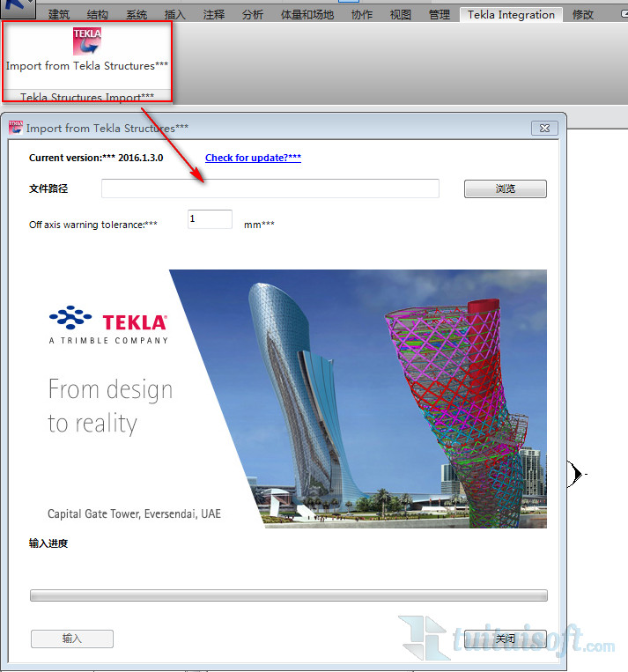This screenshot has height=672, width=628.
Task: Click the mm unit label
Action: pos(259,225)
